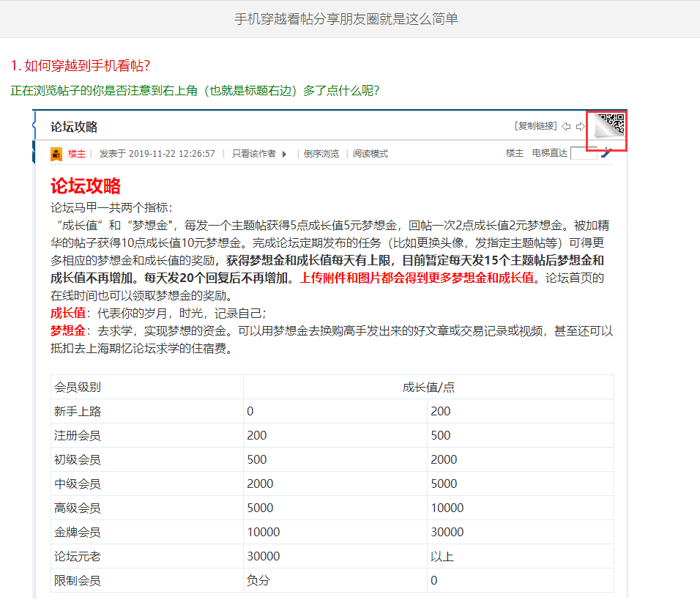
Task: Go to previous thread with left arrow
Action: click(566, 127)
